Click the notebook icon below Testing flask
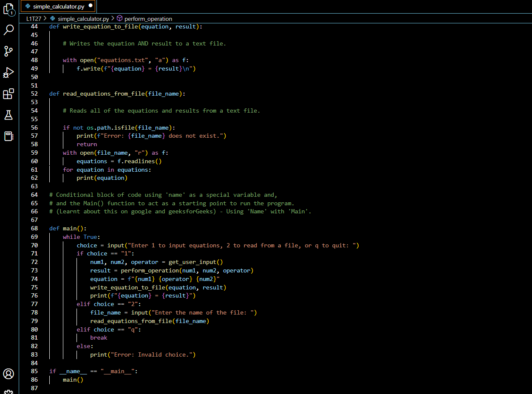Viewport: 532px width, 394px height. [x=8, y=136]
